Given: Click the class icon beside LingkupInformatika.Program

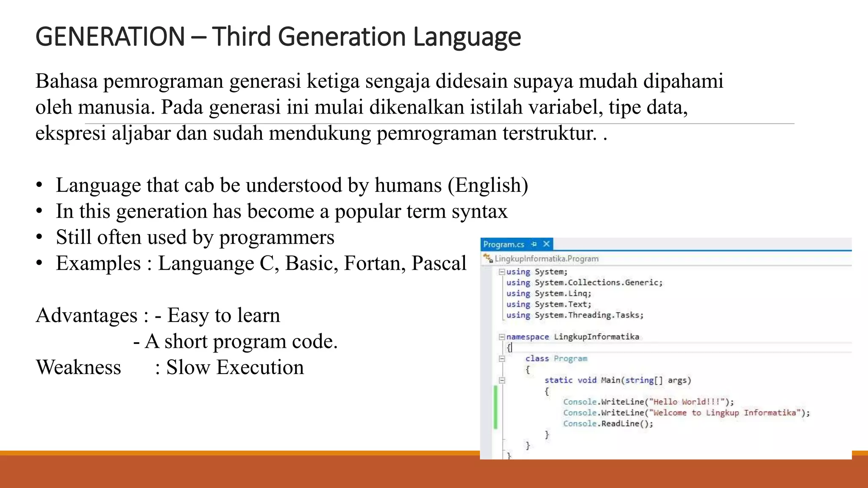Looking at the screenshot, I should 488,258.
